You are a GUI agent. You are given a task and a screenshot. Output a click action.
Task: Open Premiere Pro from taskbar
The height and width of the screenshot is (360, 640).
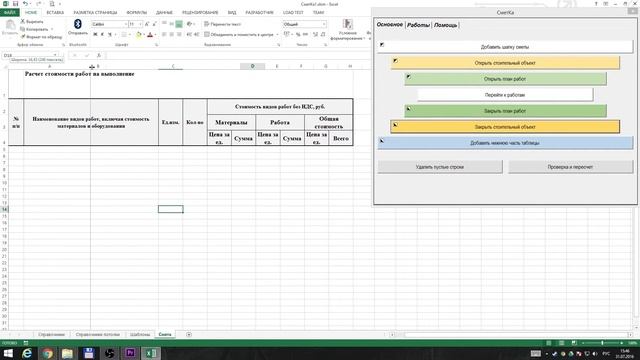click(130, 353)
